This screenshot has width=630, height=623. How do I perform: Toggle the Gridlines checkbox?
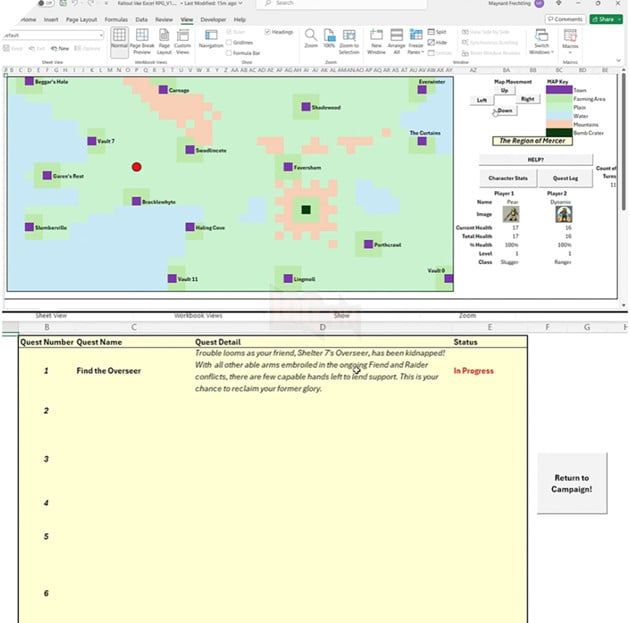(229, 42)
